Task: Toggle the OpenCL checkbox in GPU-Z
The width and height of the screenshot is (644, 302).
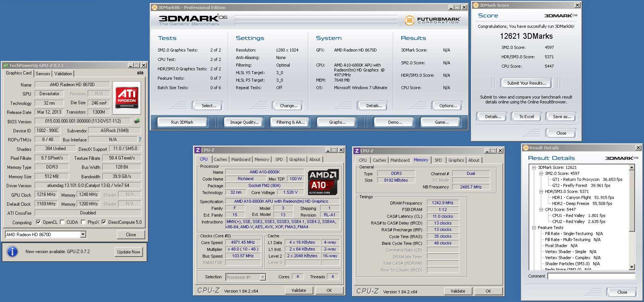Action: (x=38, y=222)
